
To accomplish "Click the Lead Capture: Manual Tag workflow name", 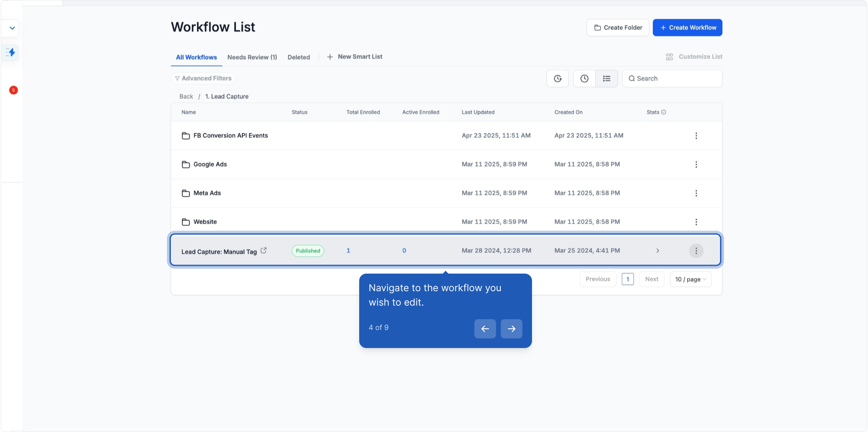I will coord(219,252).
